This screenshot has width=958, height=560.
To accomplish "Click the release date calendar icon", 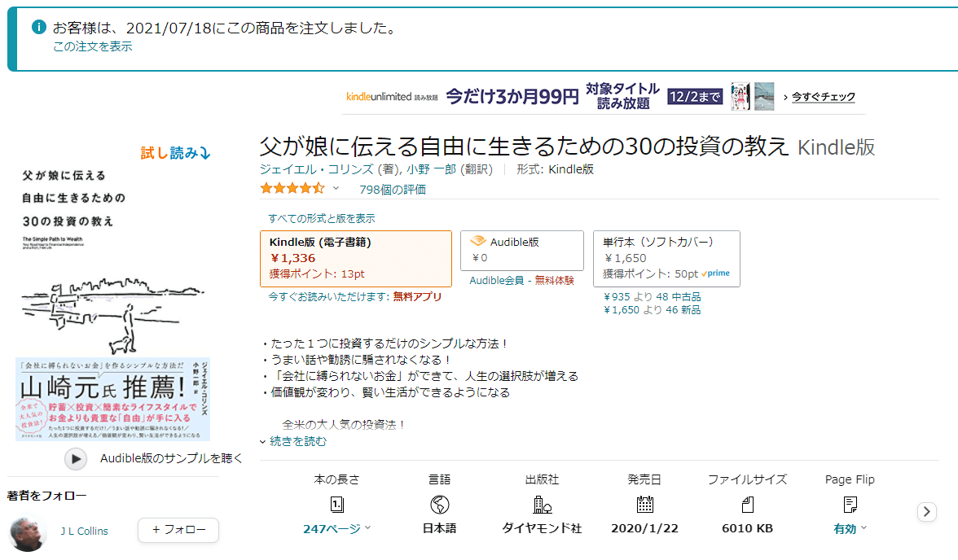I will (x=644, y=505).
